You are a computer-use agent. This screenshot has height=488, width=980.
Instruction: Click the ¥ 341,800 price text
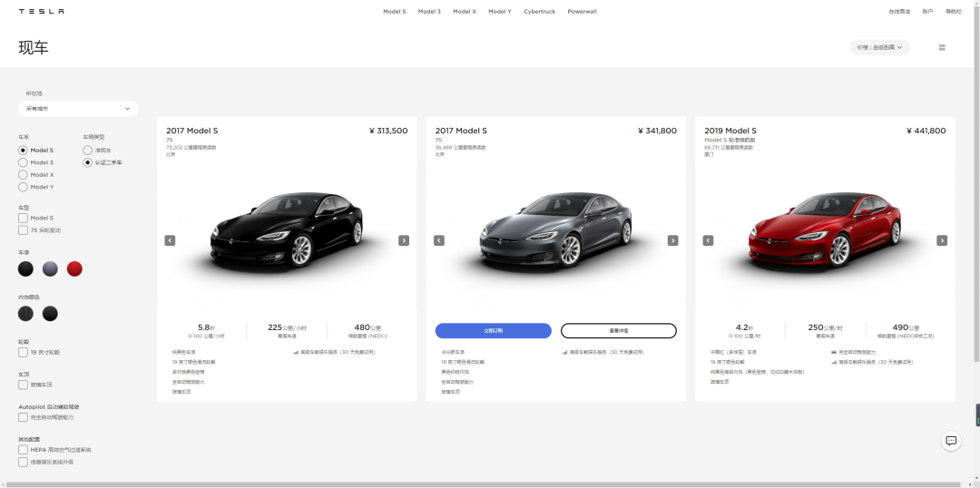pyautogui.click(x=657, y=131)
